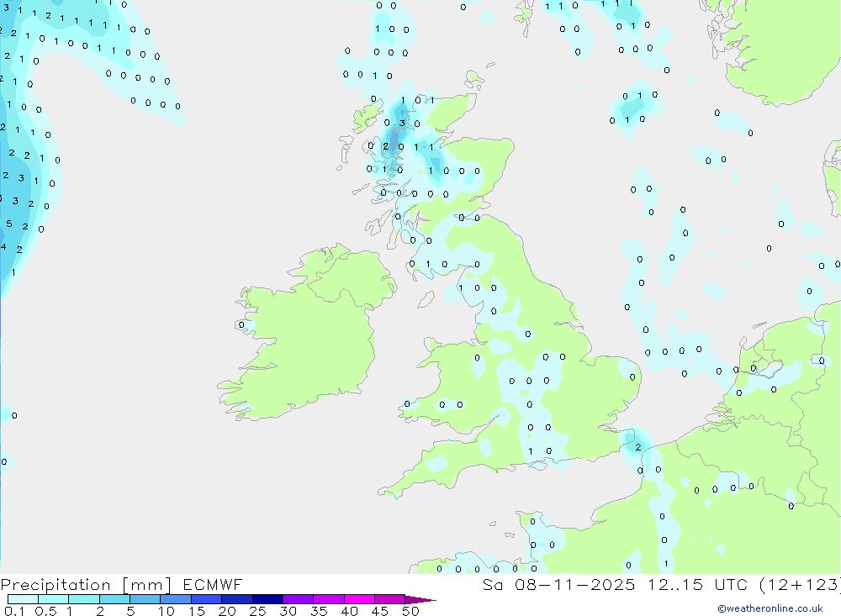This screenshot has height=616, width=841.
Task: Click the 'Precipitation [mm]' title text
Action: point(86,585)
